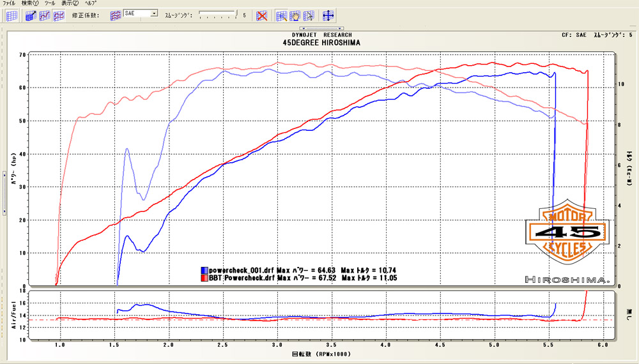Click the graph grid icon in toolbar
639x364 pixels.
12,15
